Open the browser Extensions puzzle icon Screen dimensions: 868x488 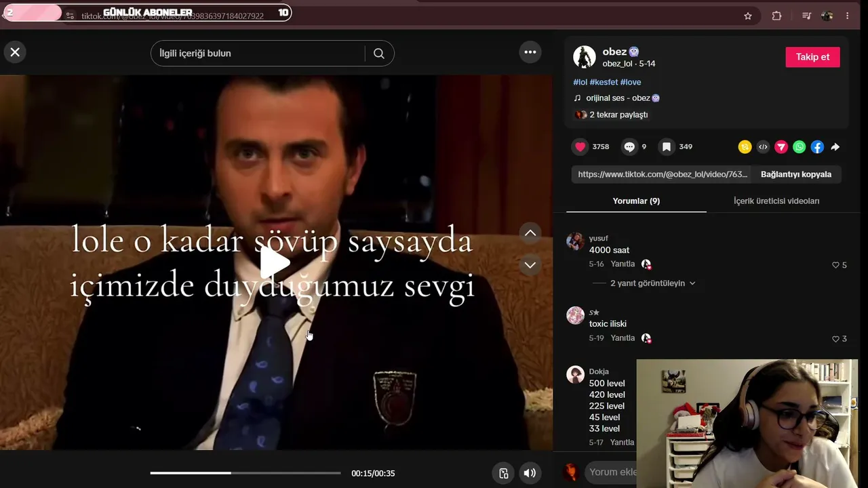point(777,16)
